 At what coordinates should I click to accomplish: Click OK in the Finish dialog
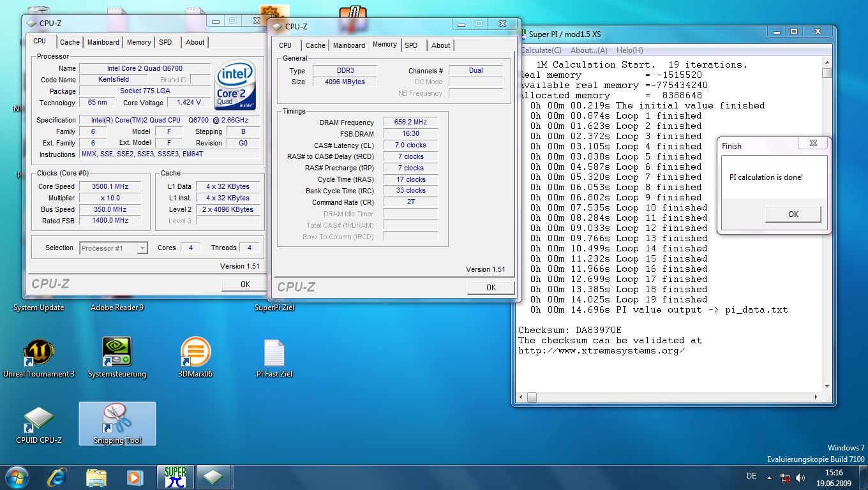click(793, 214)
